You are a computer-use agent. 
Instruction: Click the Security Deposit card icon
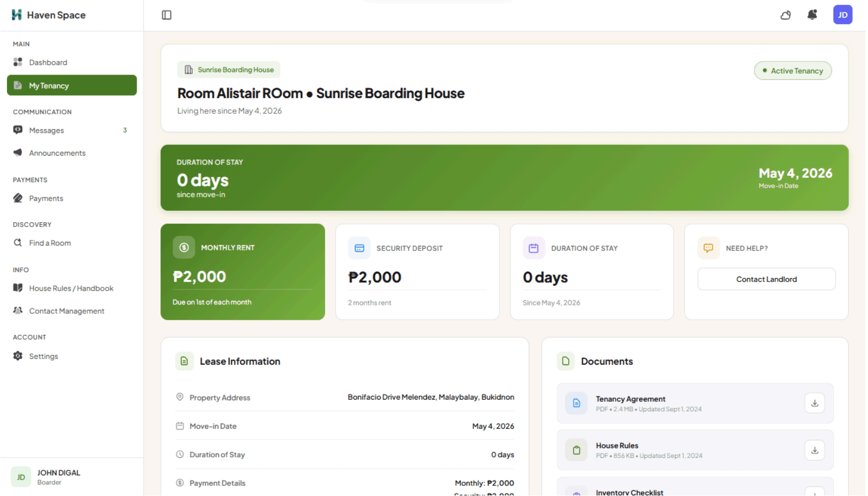[x=359, y=248]
